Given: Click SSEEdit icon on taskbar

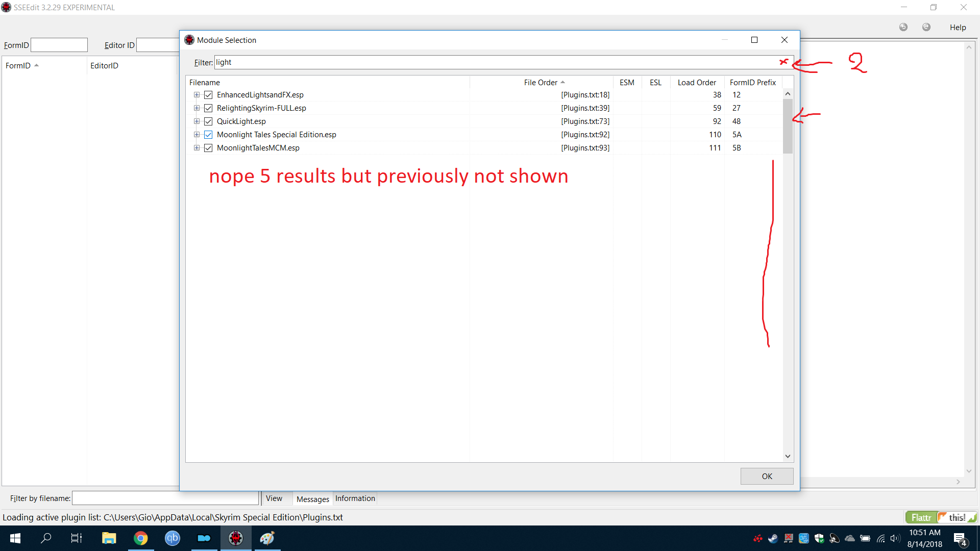Looking at the screenshot, I should point(236,538).
